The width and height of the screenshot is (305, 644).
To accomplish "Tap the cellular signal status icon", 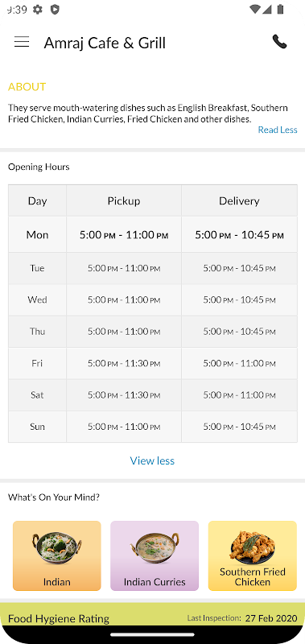I will tap(267, 9).
